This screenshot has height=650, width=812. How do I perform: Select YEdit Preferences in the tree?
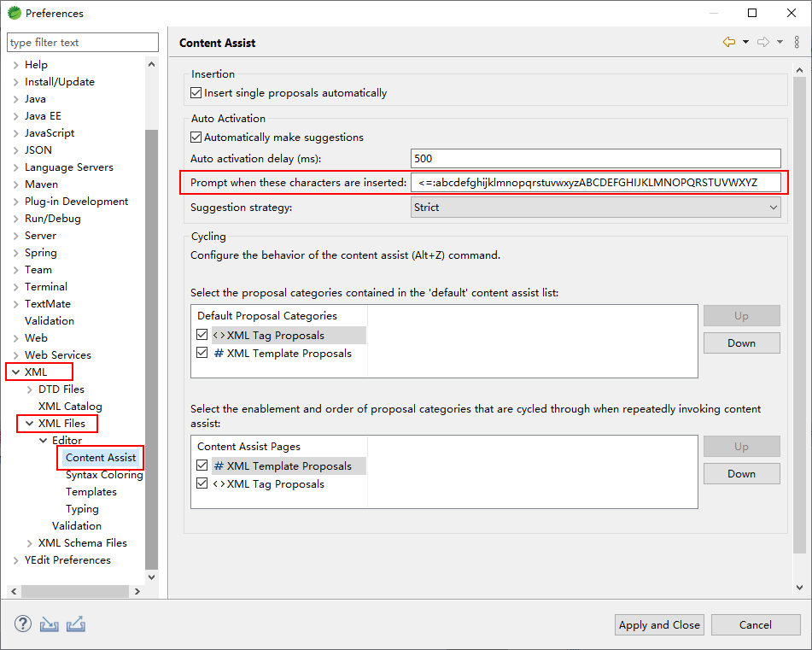[x=67, y=559]
